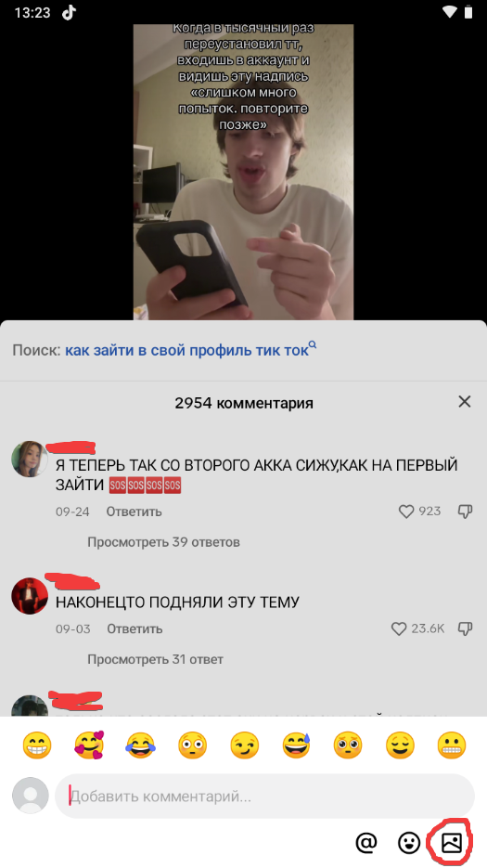Reply to the 09-03 comment via Ответить
Image resolution: width=487 pixels, height=868 pixels.
point(135,628)
